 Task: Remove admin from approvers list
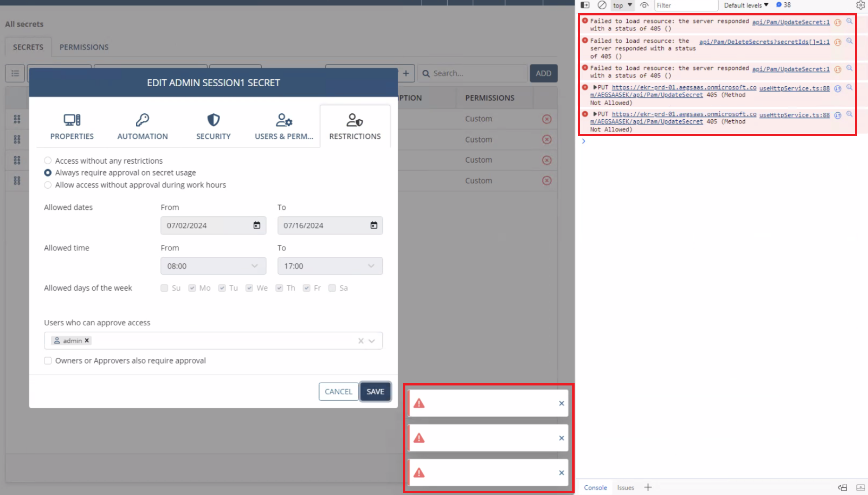click(87, 341)
